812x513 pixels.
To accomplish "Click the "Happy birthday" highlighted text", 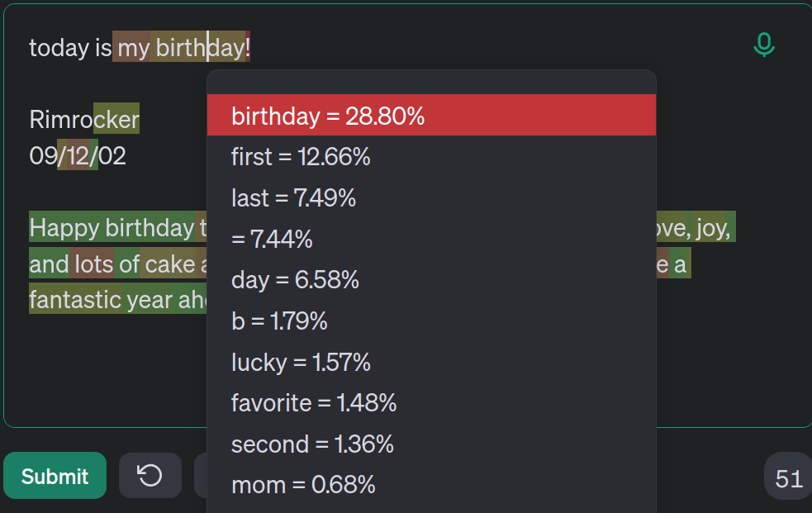I will point(112,227).
